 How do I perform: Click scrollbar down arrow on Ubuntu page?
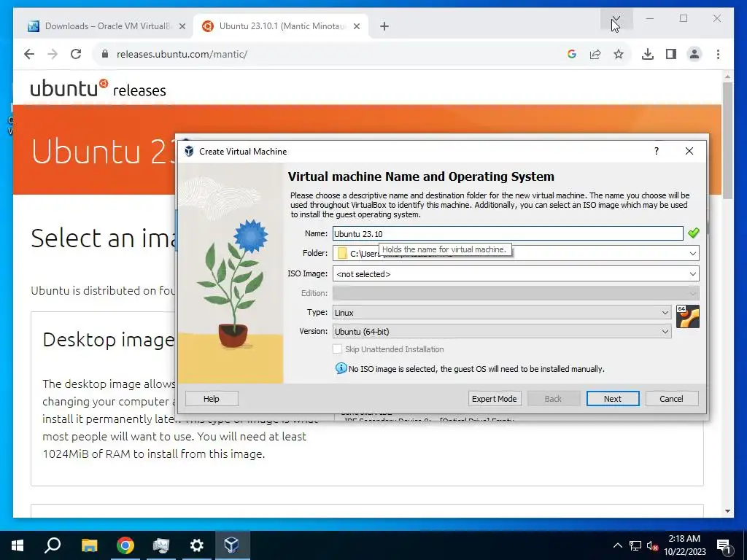[x=727, y=511]
